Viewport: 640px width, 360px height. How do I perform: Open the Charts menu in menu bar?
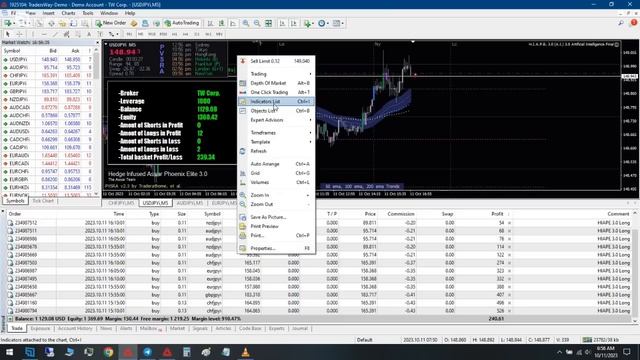pyautogui.click(x=68, y=13)
